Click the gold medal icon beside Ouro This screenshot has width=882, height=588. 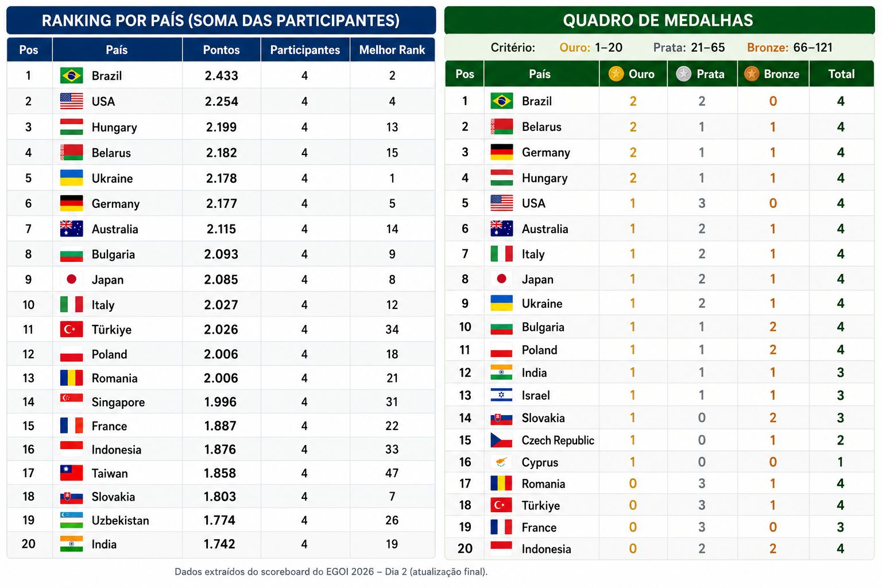616,74
